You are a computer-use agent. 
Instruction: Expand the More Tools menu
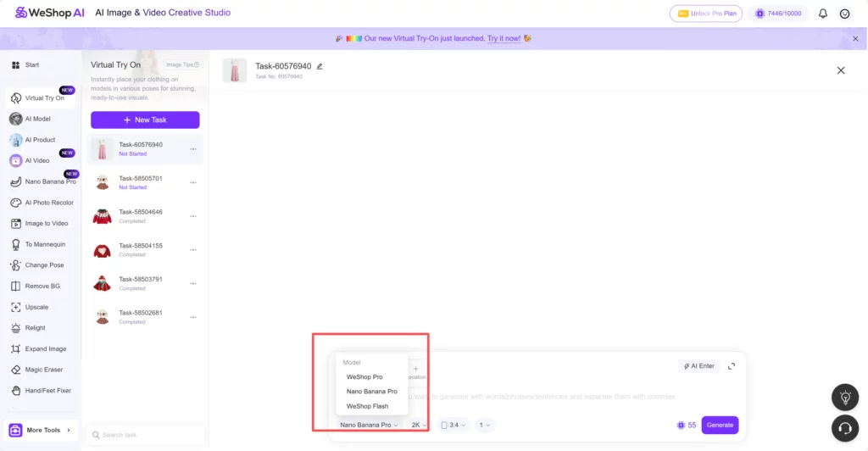[x=41, y=430]
